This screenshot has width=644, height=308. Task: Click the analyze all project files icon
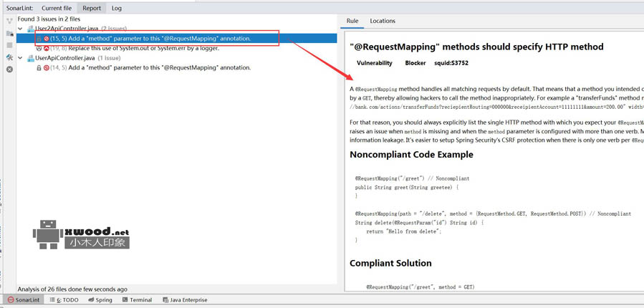(9, 33)
